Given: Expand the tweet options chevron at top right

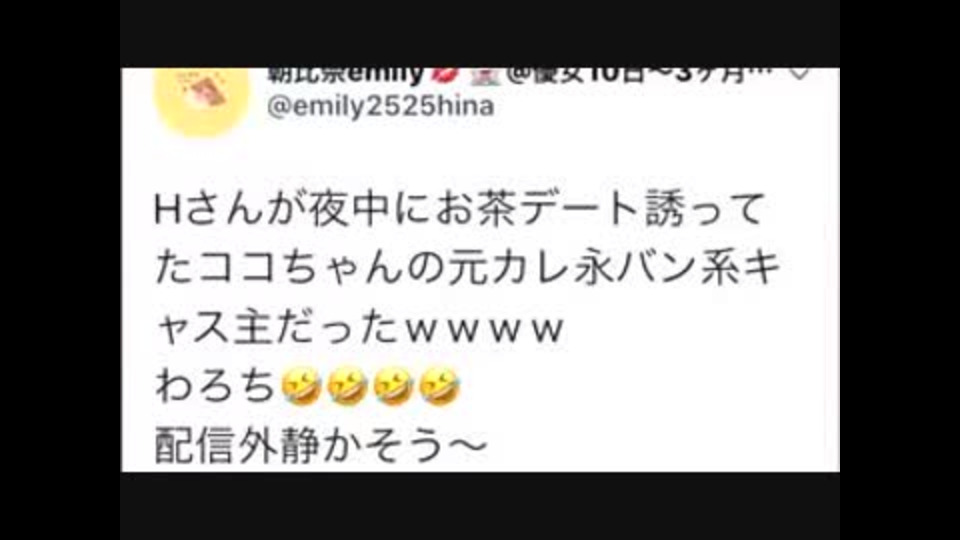Looking at the screenshot, I should (798, 74).
